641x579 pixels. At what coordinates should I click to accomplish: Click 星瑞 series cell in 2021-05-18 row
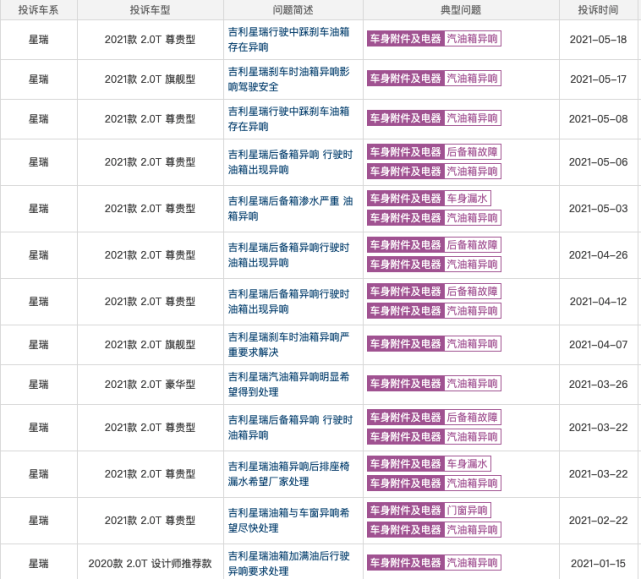coord(38,40)
